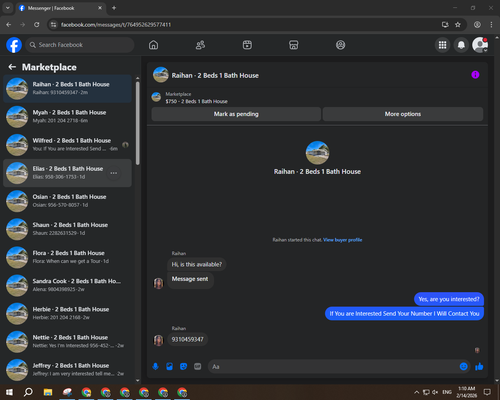
Task: Open the Reels video icon
Action: pyautogui.click(x=247, y=45)
